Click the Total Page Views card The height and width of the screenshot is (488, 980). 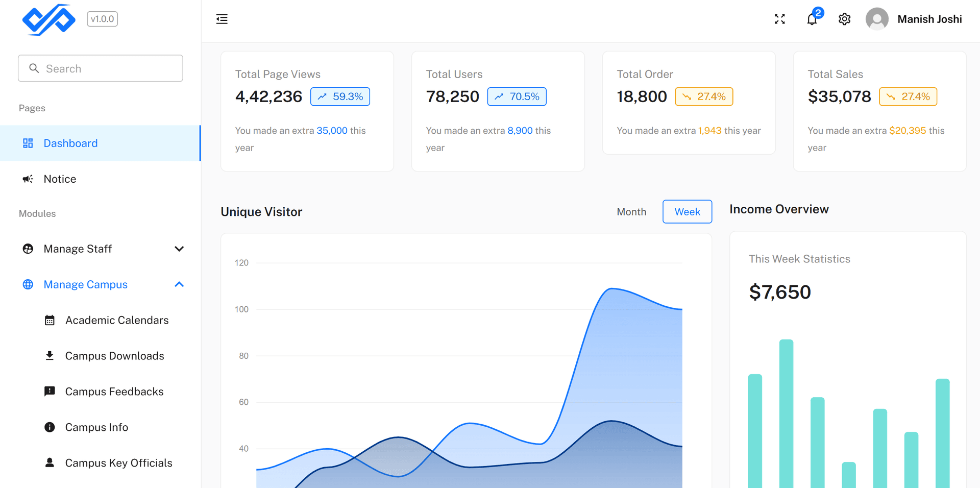(307, 111)
